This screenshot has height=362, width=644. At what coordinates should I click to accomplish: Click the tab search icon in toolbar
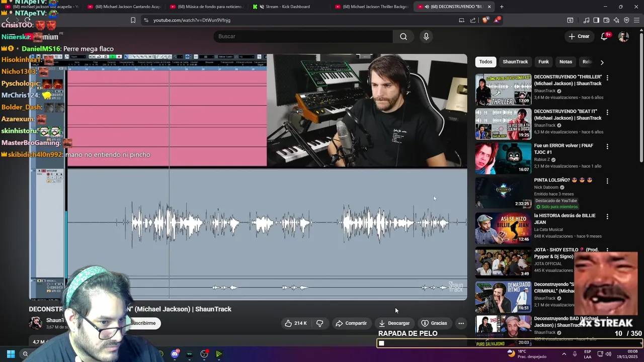coord(570,20)
